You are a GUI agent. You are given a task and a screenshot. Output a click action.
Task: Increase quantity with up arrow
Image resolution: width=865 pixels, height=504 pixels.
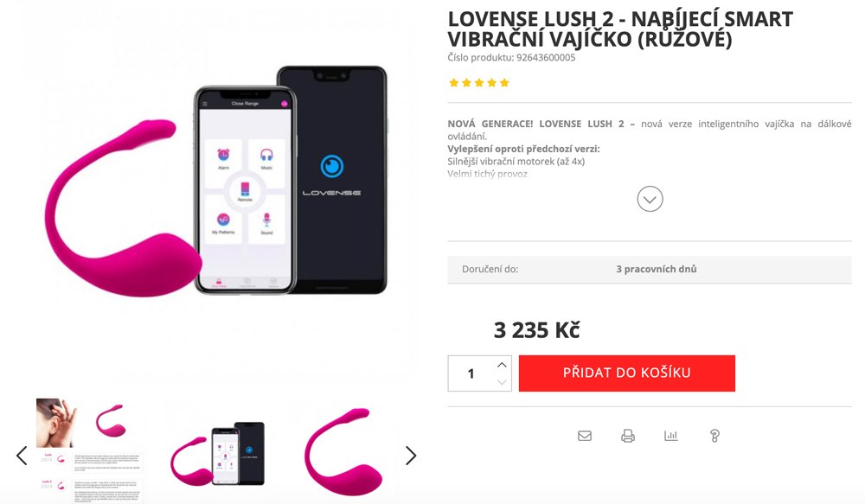tap(502, 365)
